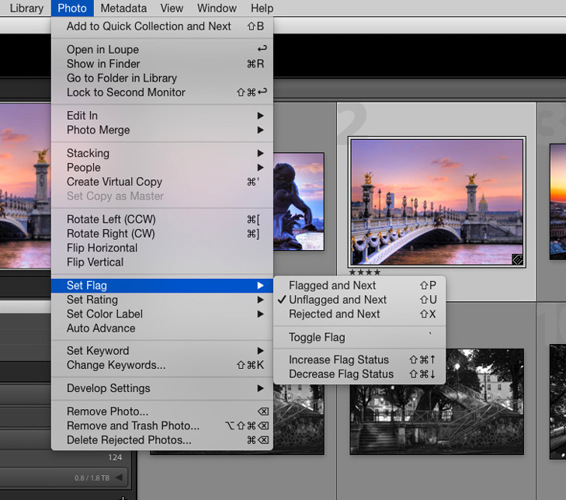The image size is (566, 500).
Task: Close the highlighted Photo menu
Action: [72, 8]
